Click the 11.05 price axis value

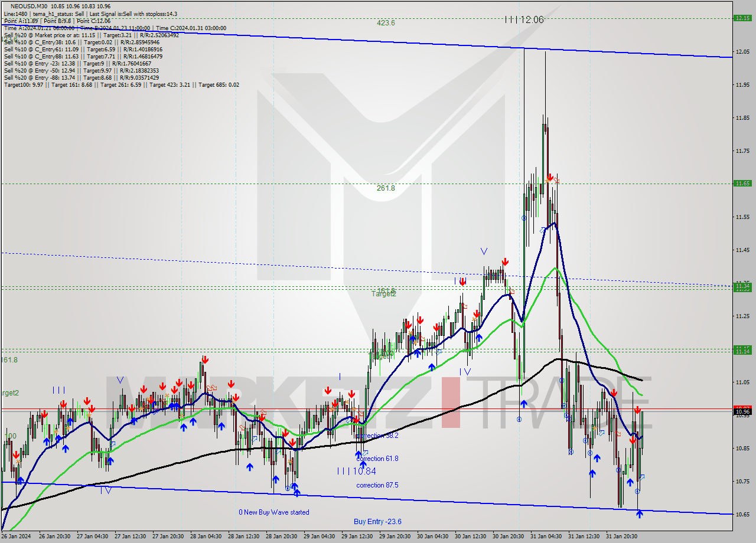tap(742, 382)
